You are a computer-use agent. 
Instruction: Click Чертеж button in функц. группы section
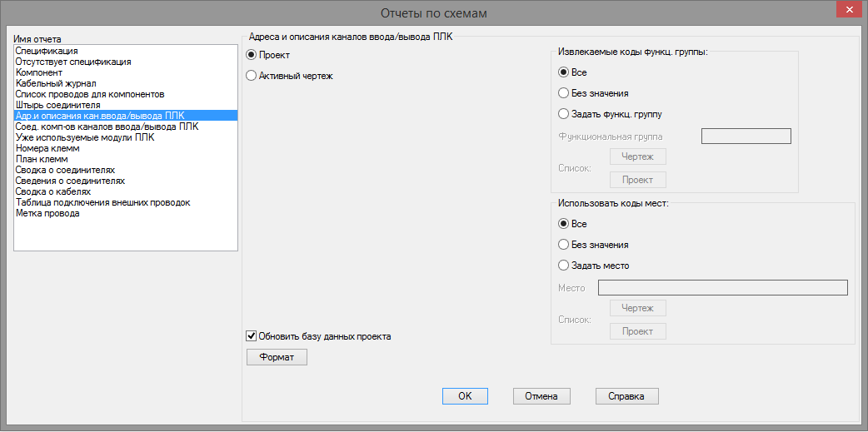tap(638, 156)
